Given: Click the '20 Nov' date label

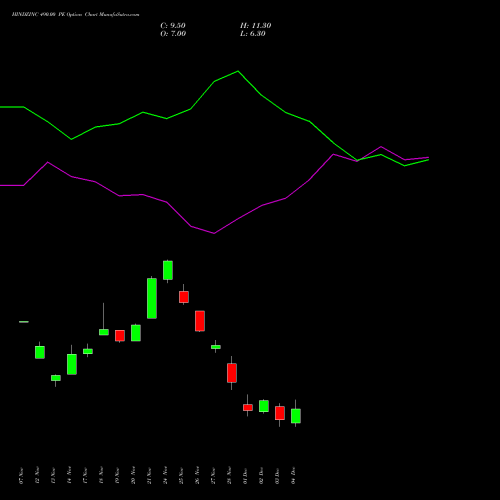Looking at the screenshot, I should pos(133,475).
